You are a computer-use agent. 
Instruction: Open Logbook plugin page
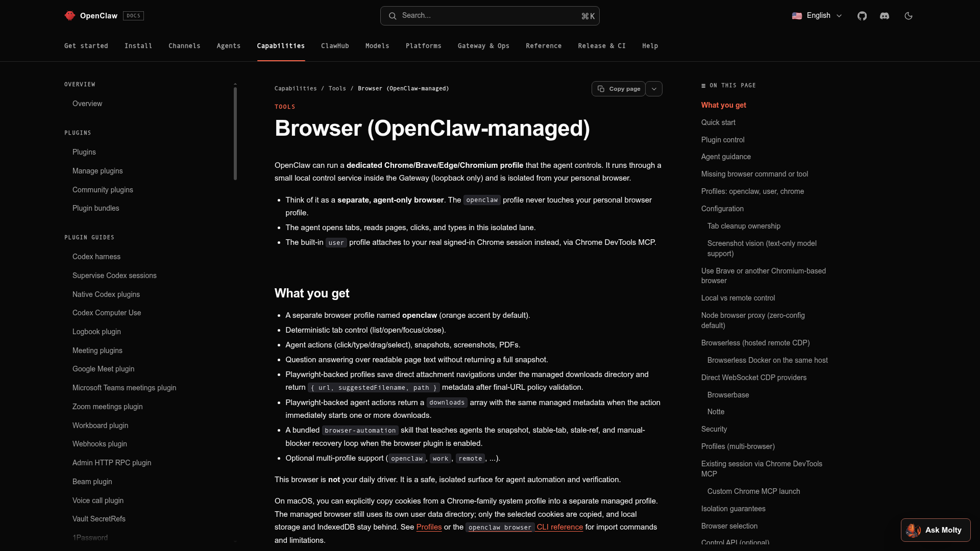tap(96, 332)
